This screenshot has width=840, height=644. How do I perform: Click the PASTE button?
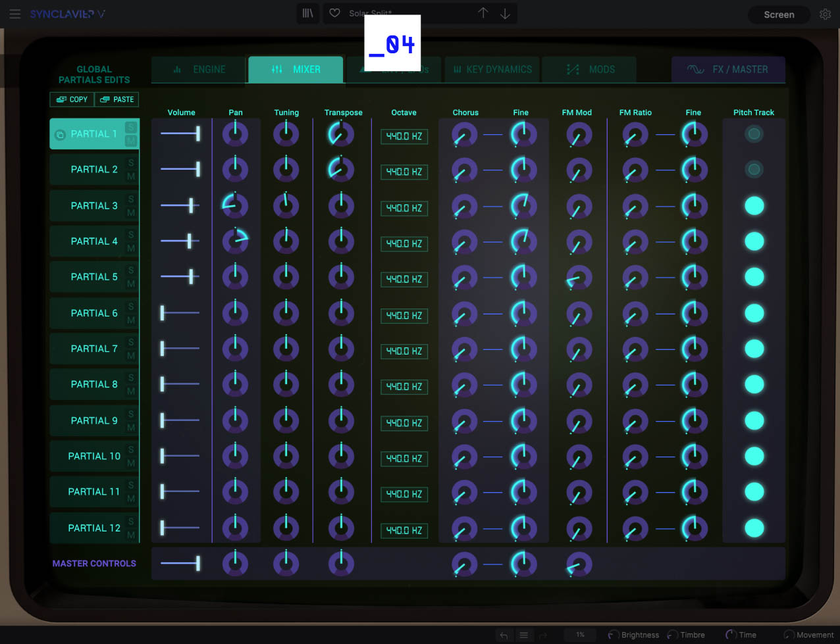(117, 99)
